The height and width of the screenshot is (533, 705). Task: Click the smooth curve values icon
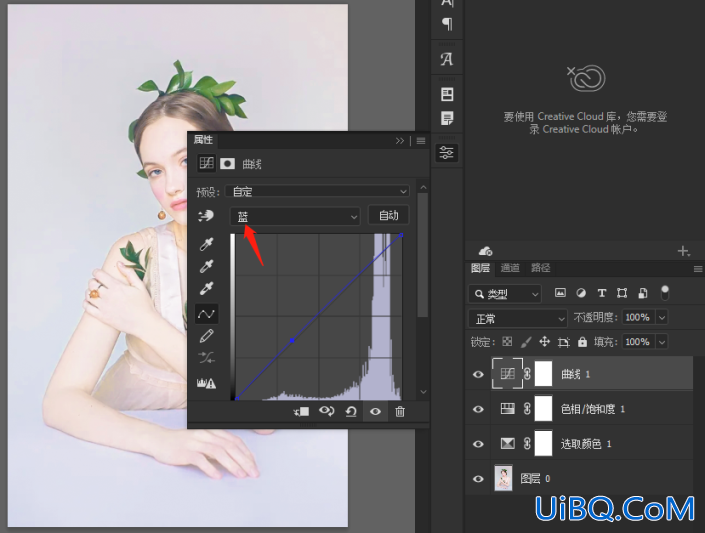[x=206, y=358]
